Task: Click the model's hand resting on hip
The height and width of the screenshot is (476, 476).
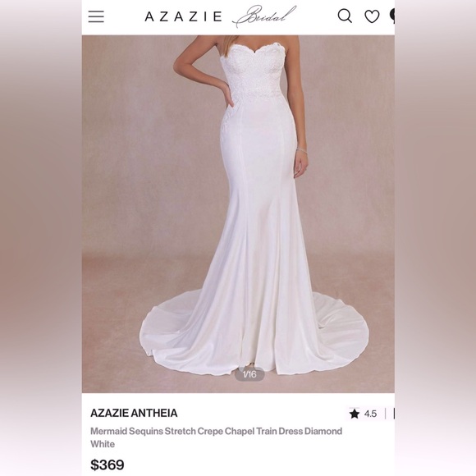Action: 225,91
